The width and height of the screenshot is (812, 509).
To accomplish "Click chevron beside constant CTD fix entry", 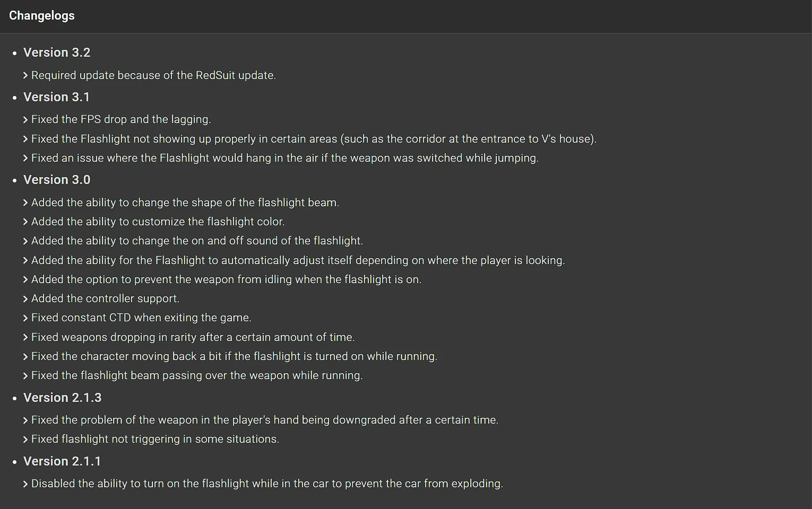I will point(25,318).
